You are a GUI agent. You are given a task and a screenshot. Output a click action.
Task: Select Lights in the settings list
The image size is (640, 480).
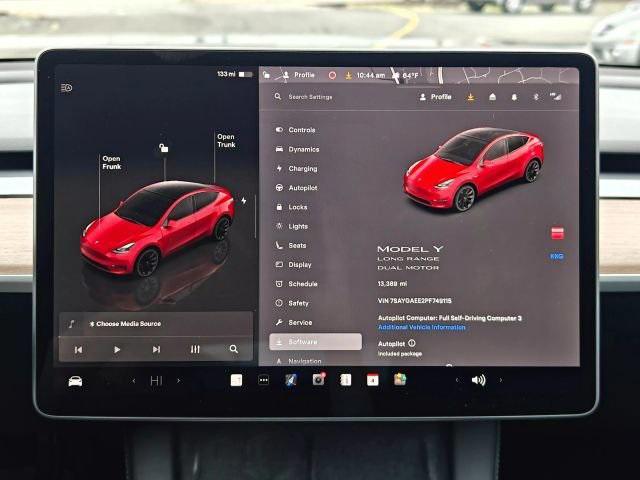click(x=293, y=226)
